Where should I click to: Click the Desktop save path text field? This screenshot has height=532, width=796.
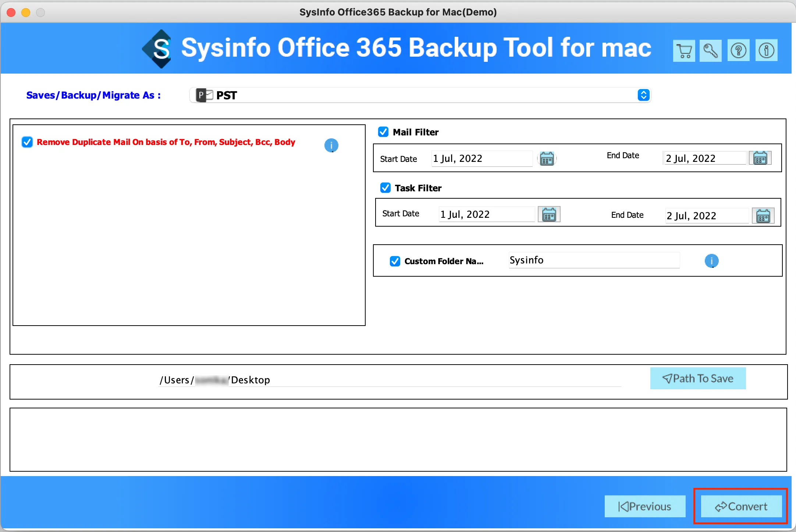point(390,380)
